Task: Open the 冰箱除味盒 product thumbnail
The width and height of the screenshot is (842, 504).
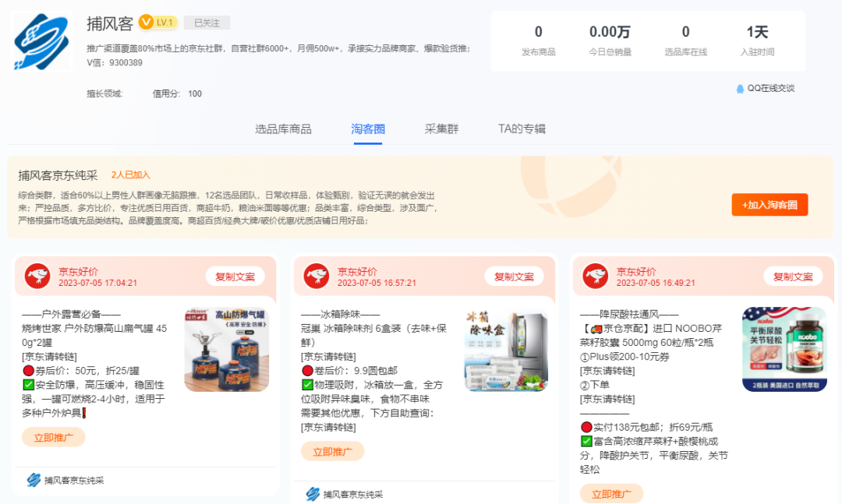Action: 506,350
